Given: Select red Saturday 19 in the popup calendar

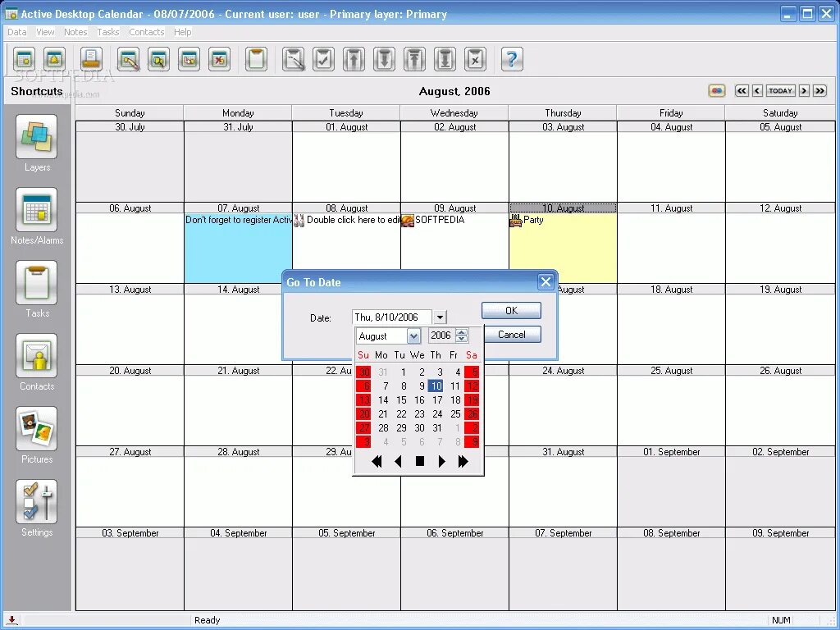Looking at the screenshot, I should 472,400.
